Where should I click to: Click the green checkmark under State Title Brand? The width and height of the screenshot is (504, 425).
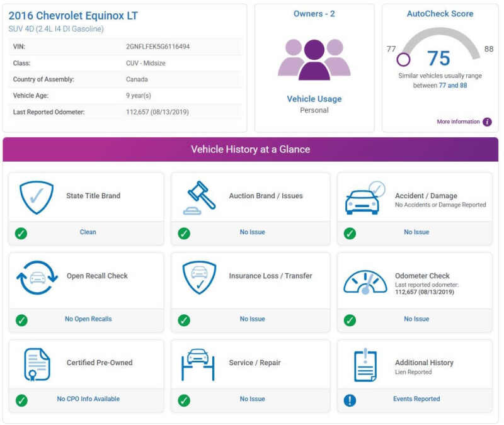(21, 233)
